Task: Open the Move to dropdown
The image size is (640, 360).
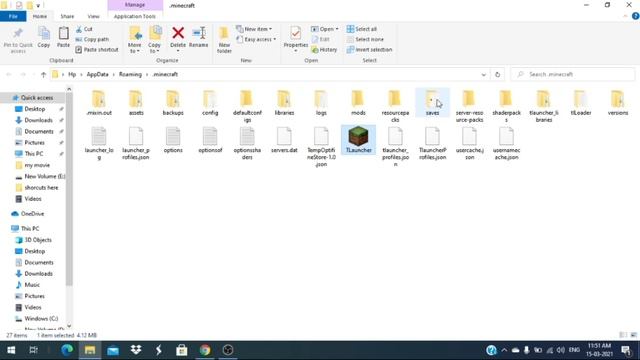Action: [135, 40]
